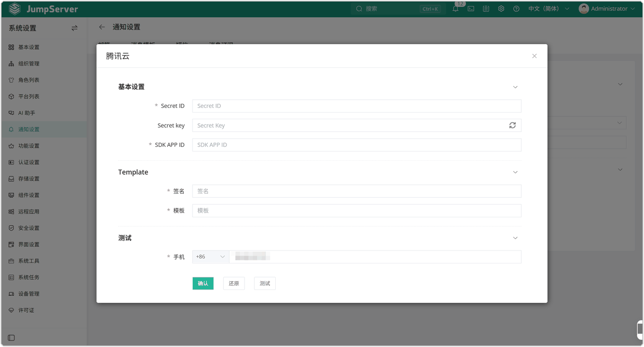Open 系统工具 in sidebar
This screenshot has height=347, width=644.
[x=44, y=261]
